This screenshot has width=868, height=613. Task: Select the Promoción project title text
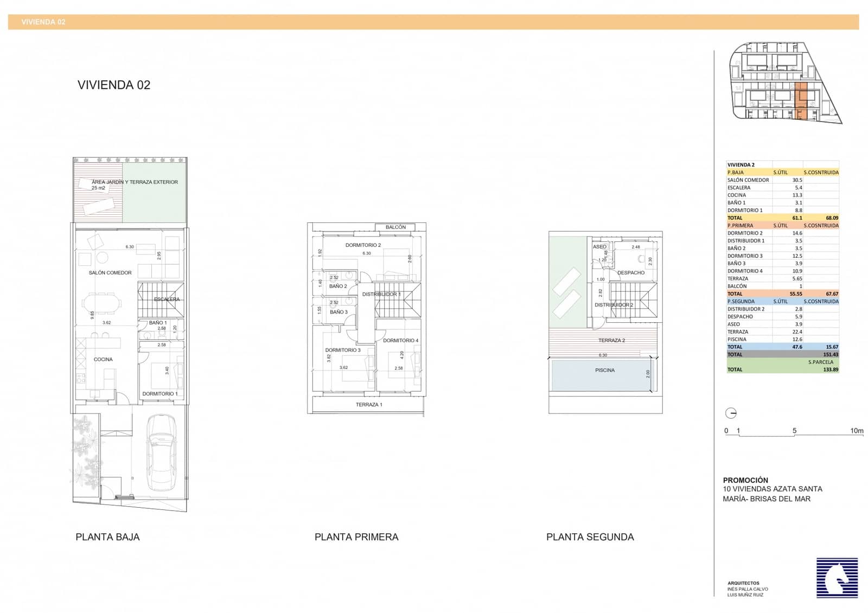click(745, 480)
